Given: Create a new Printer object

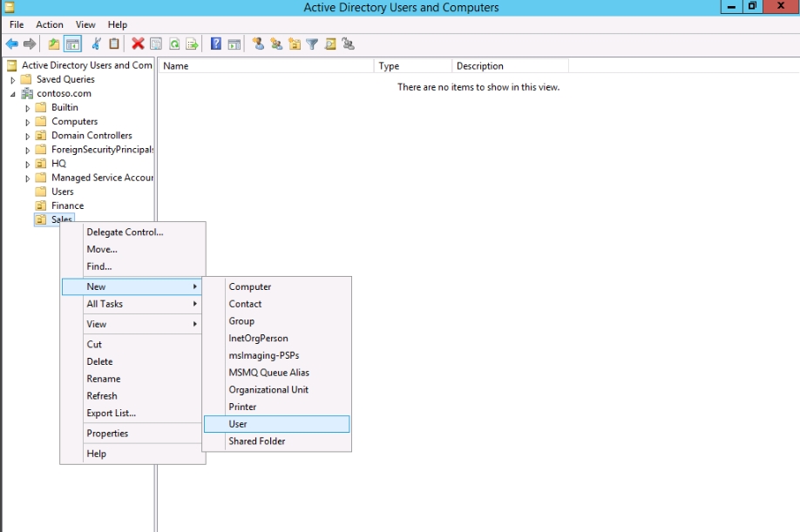Looking at the screenshot, I should click(277, 407).
